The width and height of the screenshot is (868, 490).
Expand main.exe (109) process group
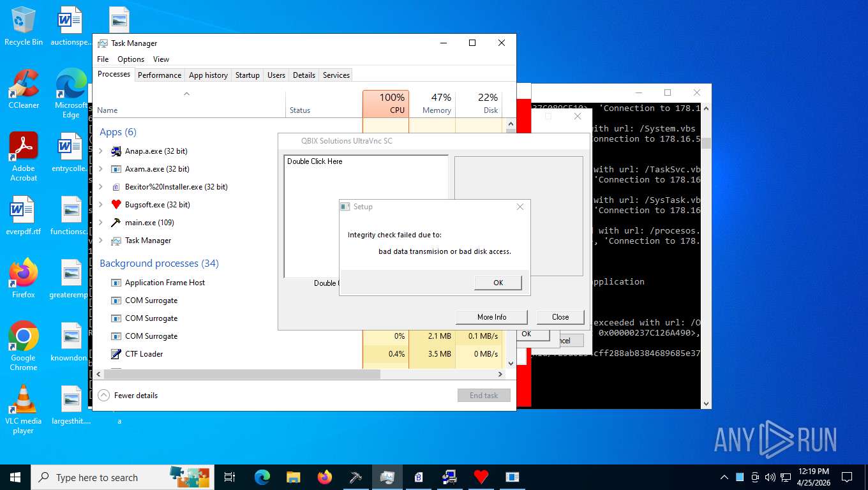101,223
